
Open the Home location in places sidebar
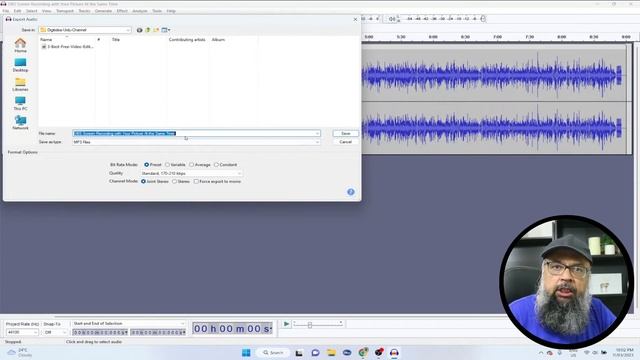pos(20,45)
